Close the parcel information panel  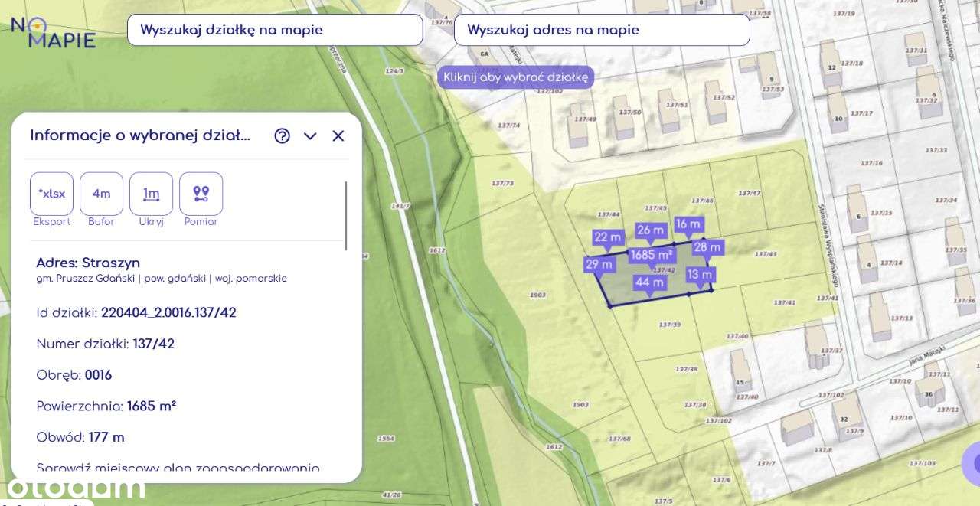click(338, 135)
